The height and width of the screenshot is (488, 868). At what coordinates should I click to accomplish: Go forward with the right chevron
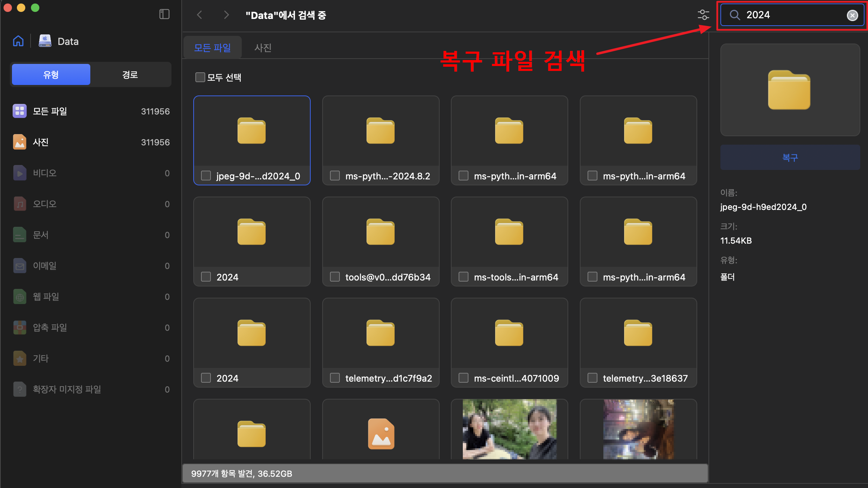point(226,15)
